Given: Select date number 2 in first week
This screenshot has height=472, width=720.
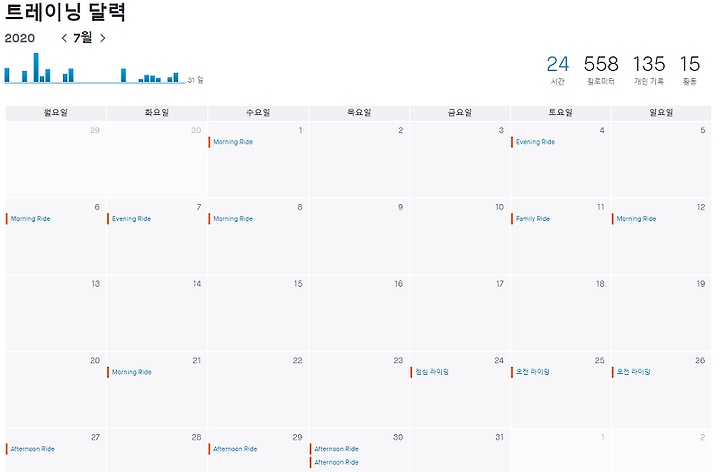Looking at the screenshot, I should pyautogui.click(x=400, y=130).
